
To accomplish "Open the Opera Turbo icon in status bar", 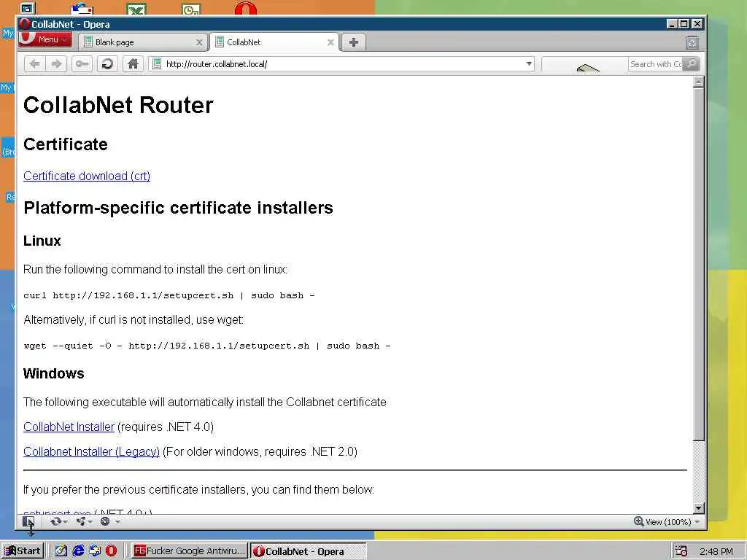I will (x=105, y=521).
